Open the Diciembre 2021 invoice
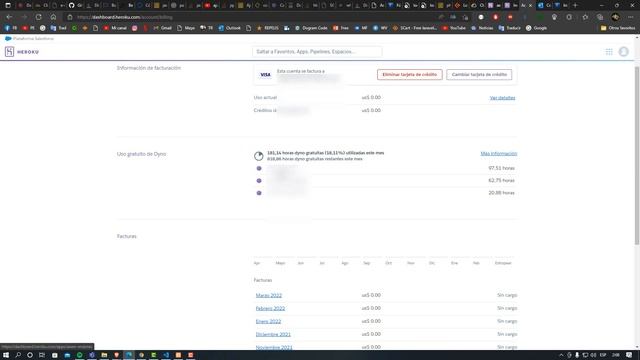 [x=273, y=334]
